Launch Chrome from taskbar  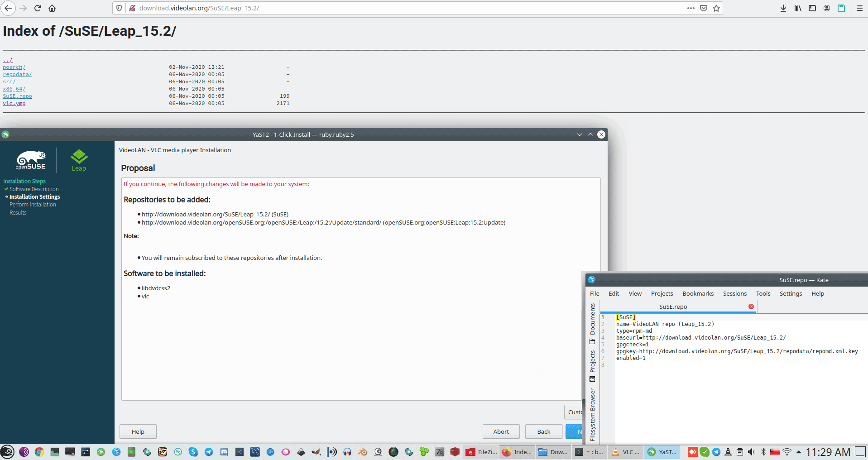(39, 452)
